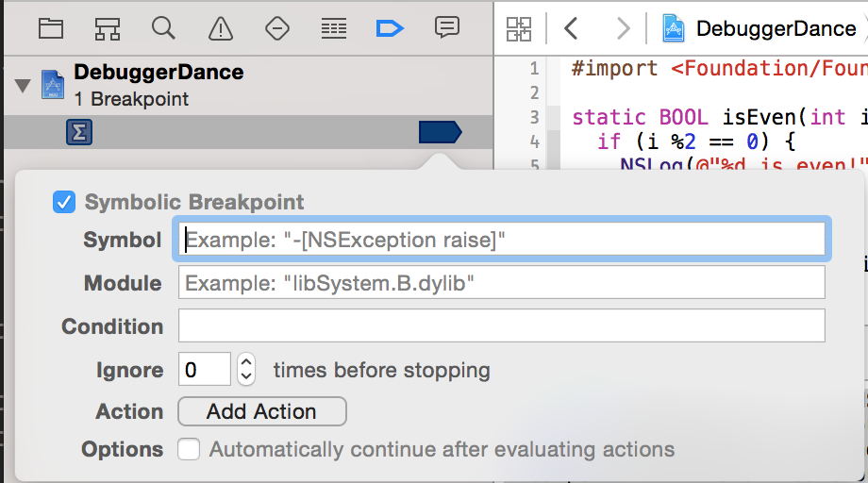Enable automatically continue after evaluating actions
868x483 pixels.
tap(189, 449)
